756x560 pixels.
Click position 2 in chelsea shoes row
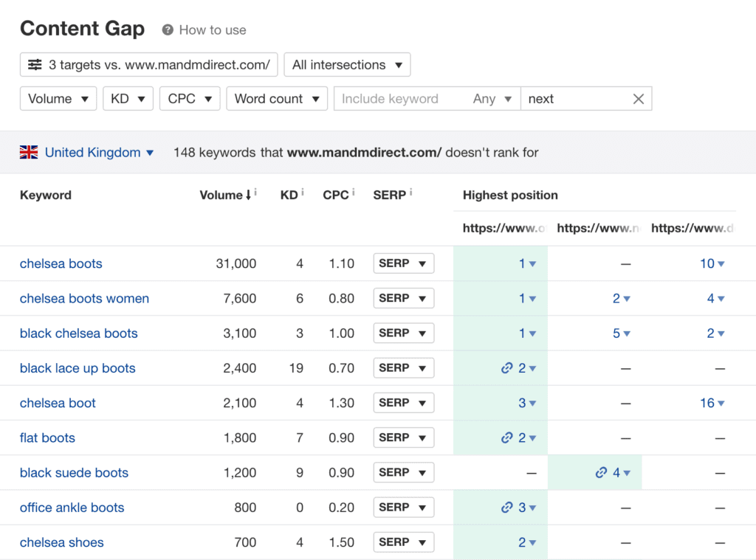(527, 542)
